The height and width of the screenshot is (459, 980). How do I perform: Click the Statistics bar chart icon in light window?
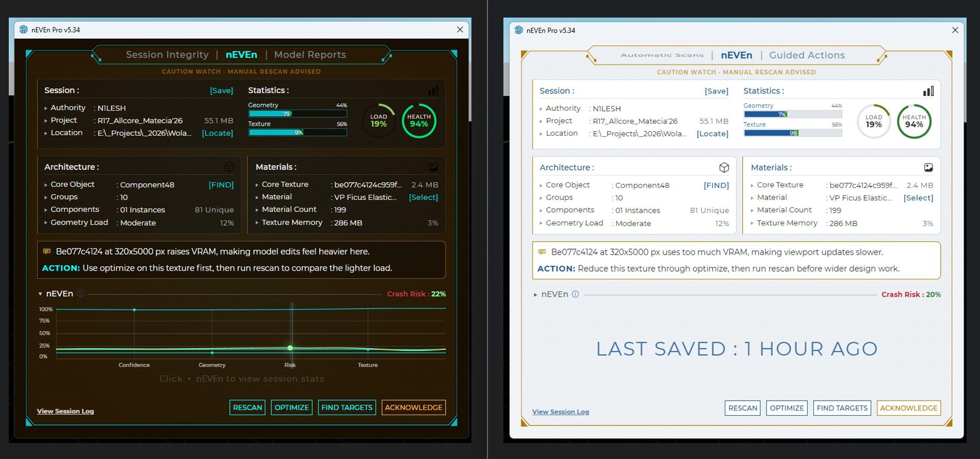tap(928, 91)
